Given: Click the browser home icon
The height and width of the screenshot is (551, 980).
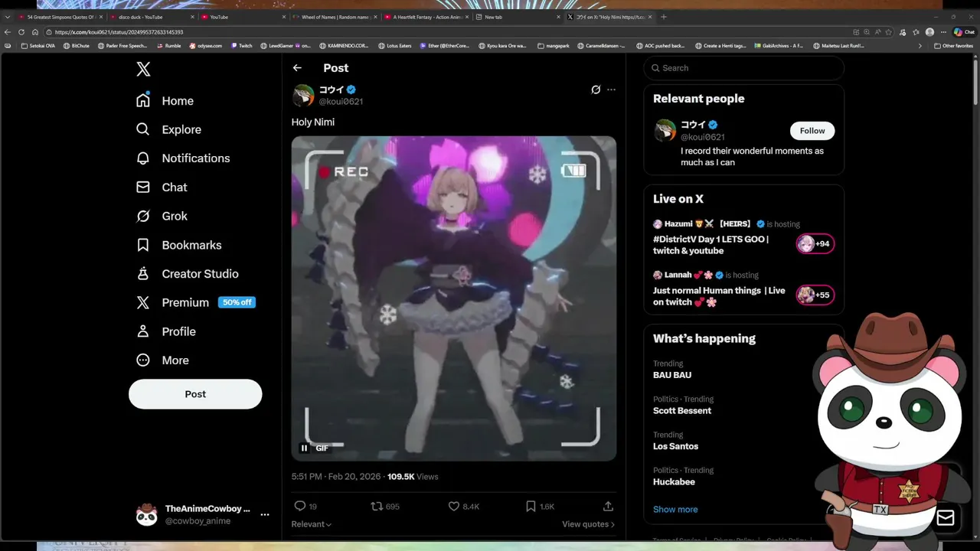Looking at the screenshot, I should pos(35,32).
